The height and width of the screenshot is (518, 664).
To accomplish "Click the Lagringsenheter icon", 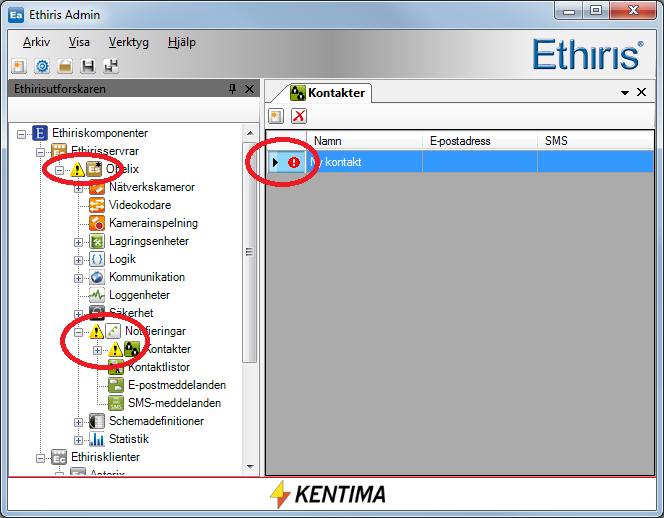I will 97,241.
